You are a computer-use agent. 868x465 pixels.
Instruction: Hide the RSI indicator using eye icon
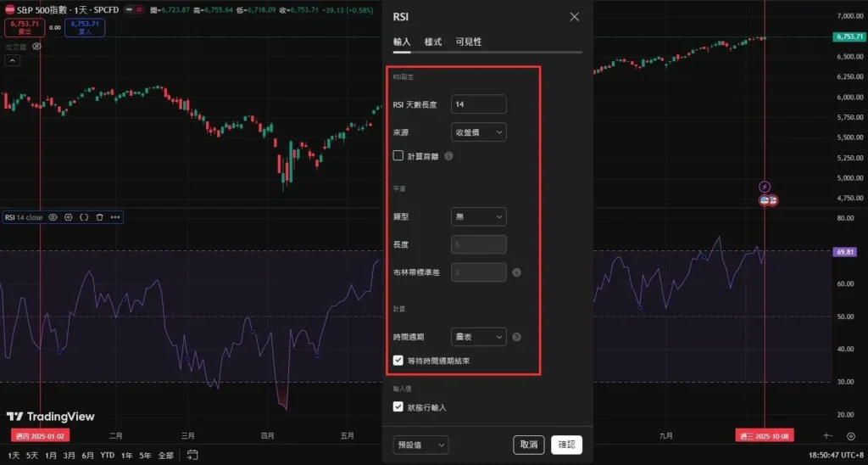click(x=53, y=217)
